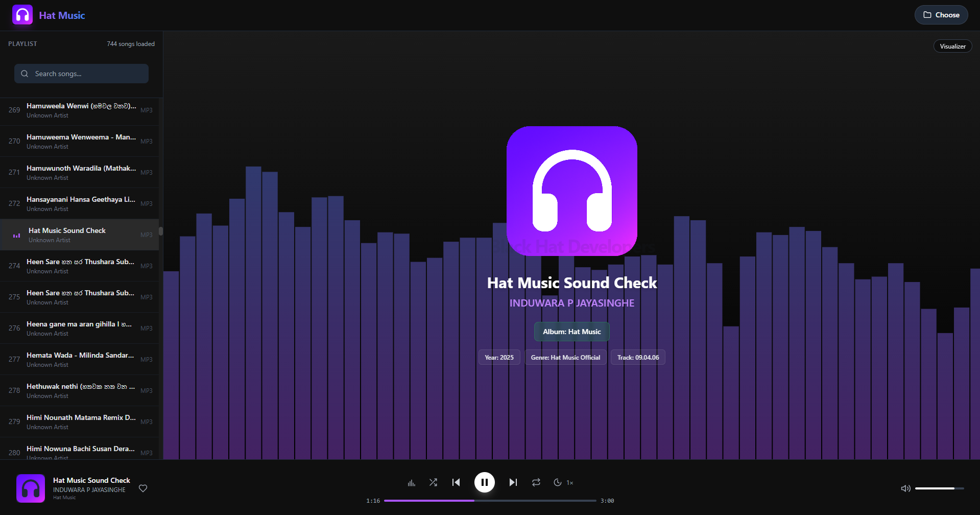Viewport: 980px width, 515px height.
Task: Open the sleep timer clock icon
Action: click(x=558, y=482)
